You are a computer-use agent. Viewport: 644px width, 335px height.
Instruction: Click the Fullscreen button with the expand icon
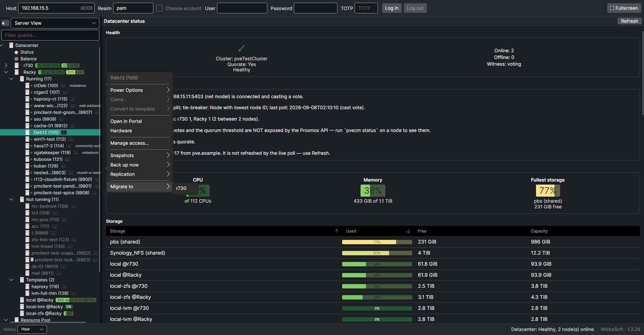[624, 8]
